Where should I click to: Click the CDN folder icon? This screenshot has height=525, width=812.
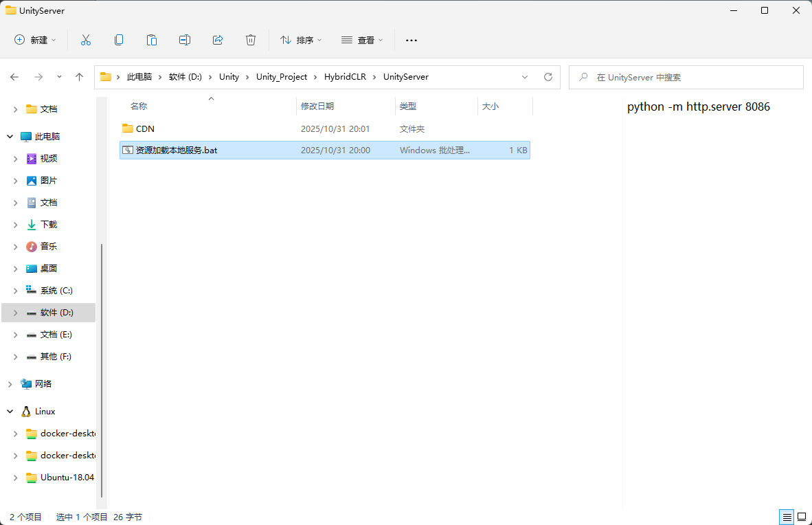click(127, 129)
